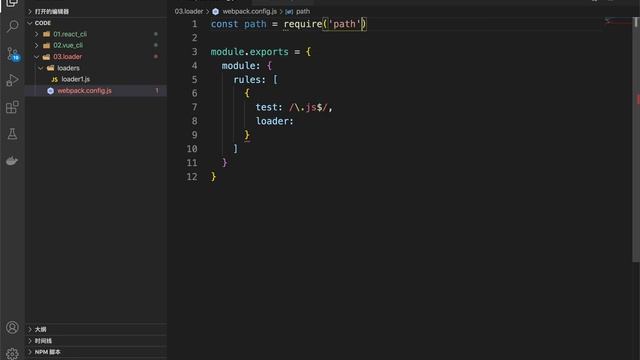Click the 01.react_cli folder icon
The image size is (640, 360).
pyautogui.click(x=47, y=34)
